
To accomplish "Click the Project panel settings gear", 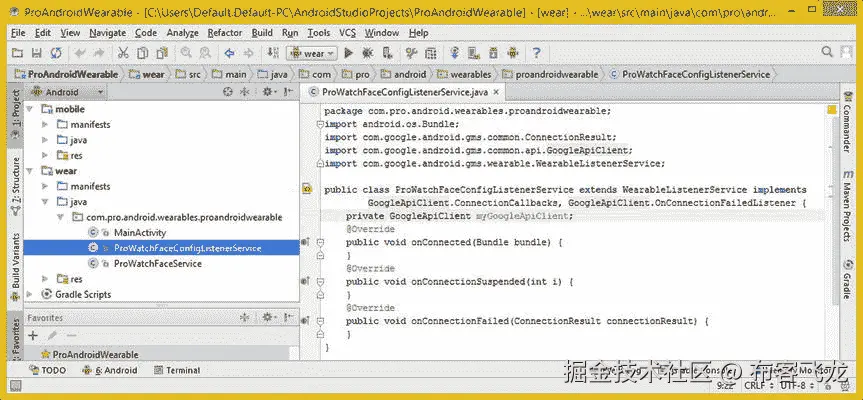I will point(267,92).
